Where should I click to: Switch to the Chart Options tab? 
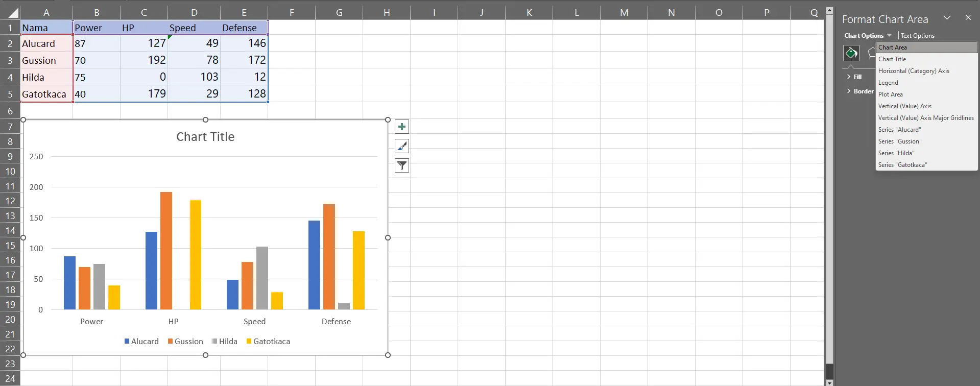[x=864, y=36]
